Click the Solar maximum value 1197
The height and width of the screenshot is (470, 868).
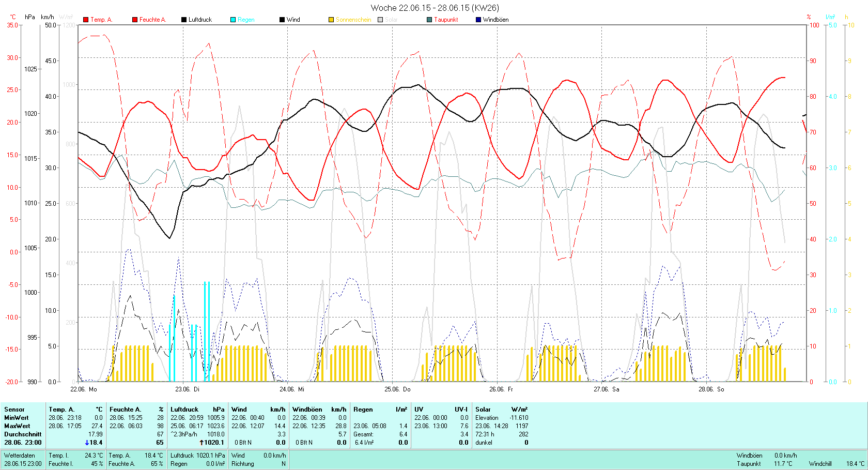click(x=522, y=426)
